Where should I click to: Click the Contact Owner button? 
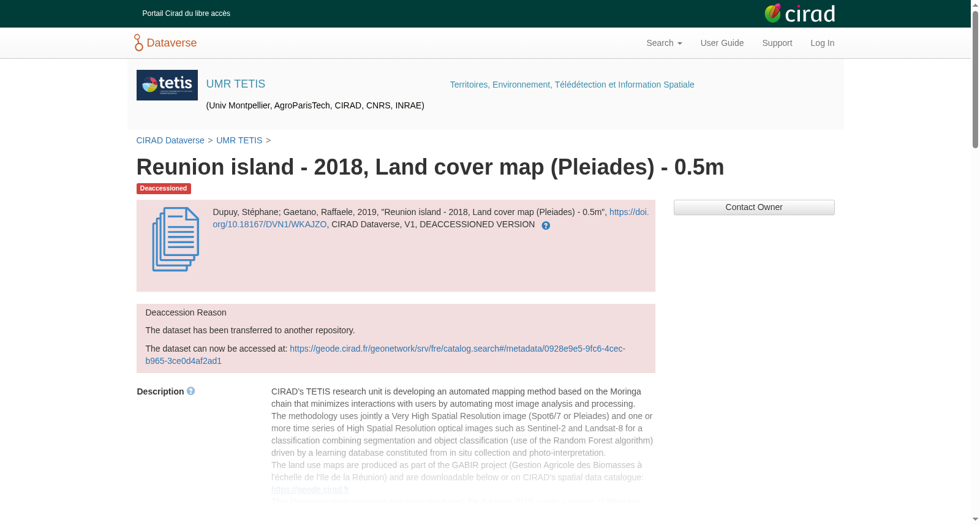754,207
